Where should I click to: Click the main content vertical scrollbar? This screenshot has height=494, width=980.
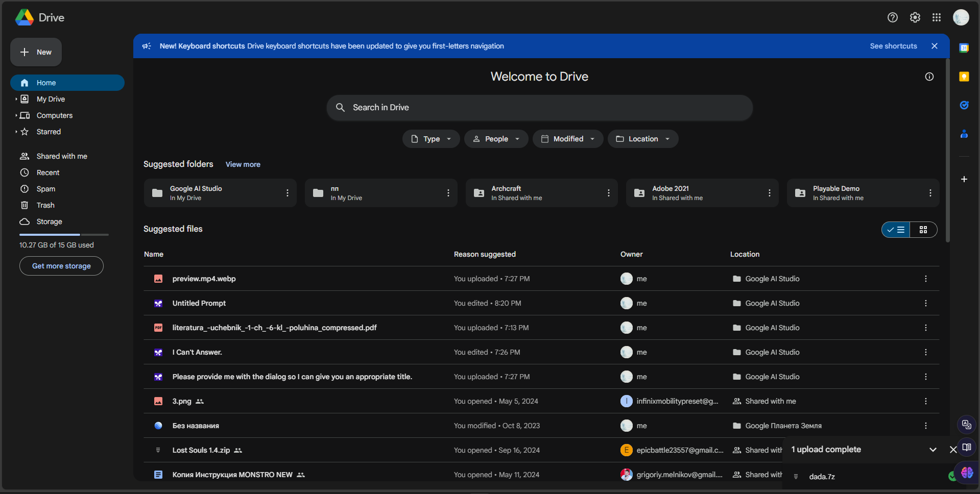947,151
